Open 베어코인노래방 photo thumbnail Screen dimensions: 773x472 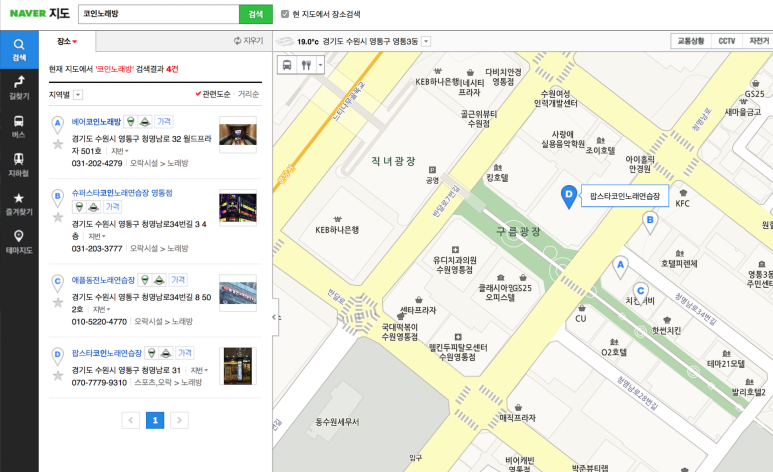point(238,135)
